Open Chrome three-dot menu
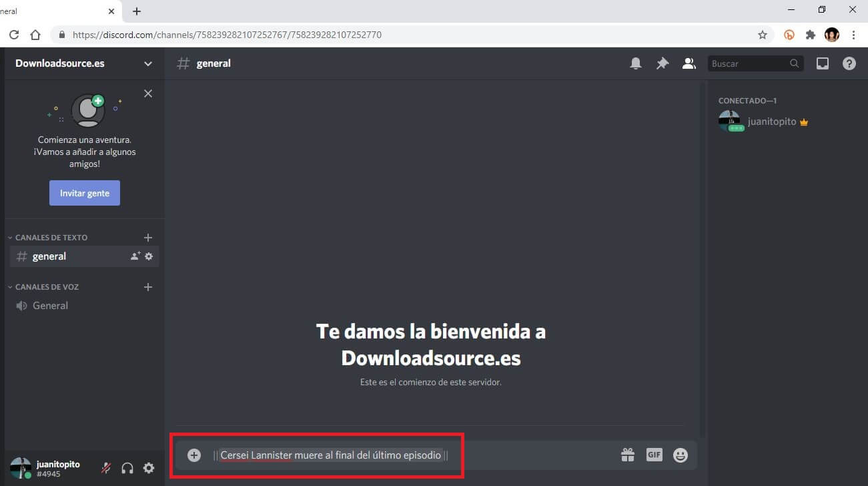868x486 pixels. coord(853,35)
